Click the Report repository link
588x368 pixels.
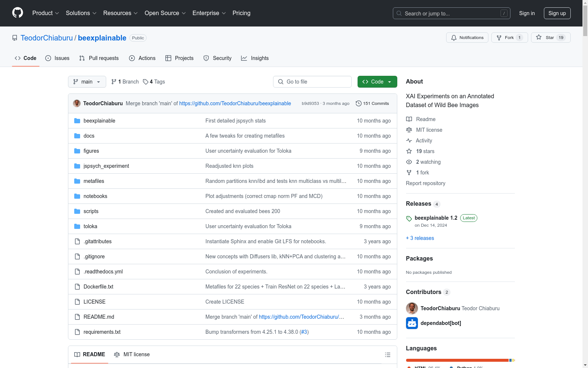(x=426, y=183)
